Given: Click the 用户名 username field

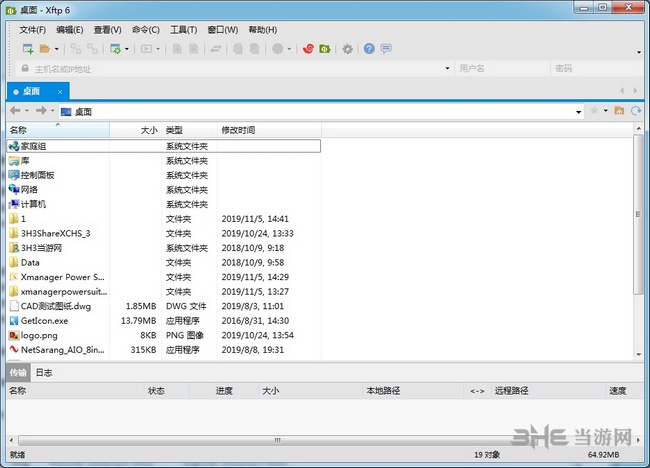Looking at the screenshot, I should [x=502, y=68].
